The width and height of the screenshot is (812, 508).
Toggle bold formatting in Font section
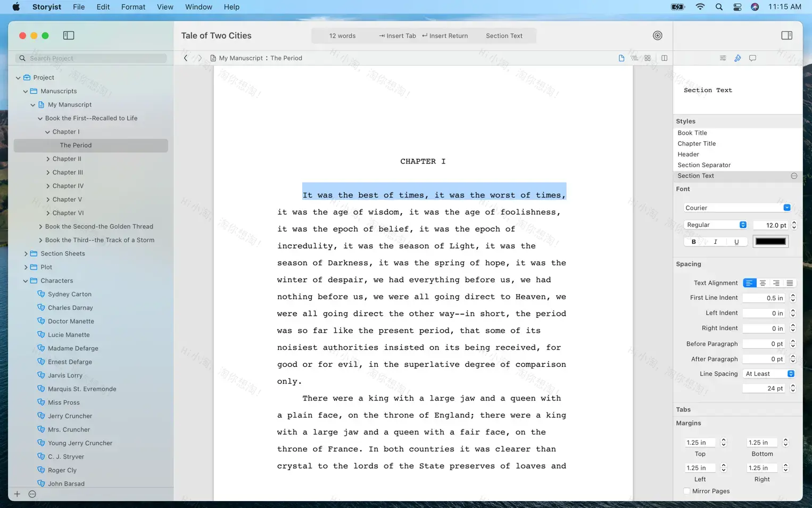(693, 241)
